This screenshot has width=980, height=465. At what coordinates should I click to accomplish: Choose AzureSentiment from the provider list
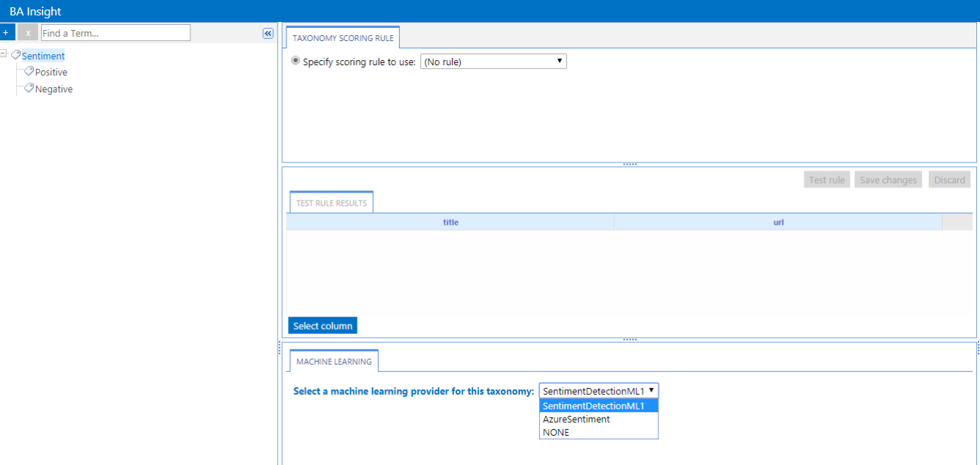pyautogui.click(x=576, y=420)
